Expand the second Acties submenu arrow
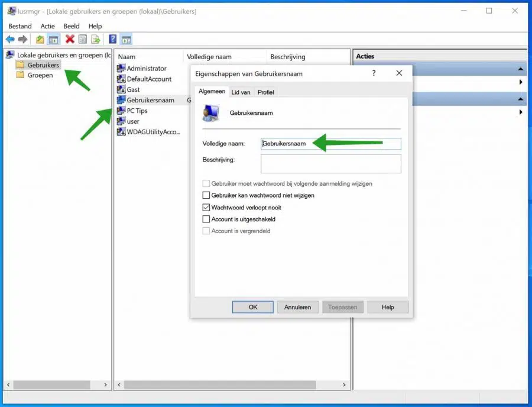 coord(521,112)
